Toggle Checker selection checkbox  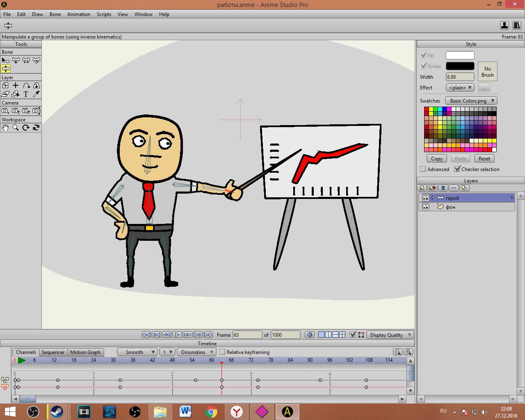457,169
